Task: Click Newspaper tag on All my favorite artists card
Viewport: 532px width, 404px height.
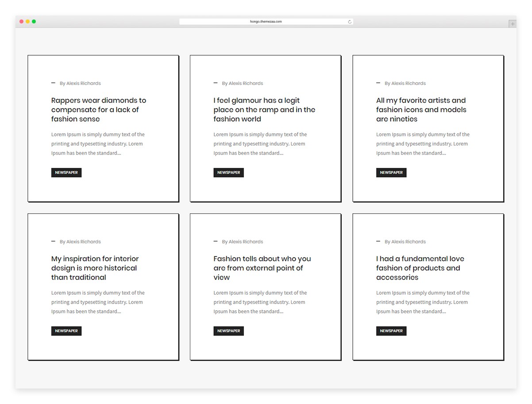Action: (391, 173)
